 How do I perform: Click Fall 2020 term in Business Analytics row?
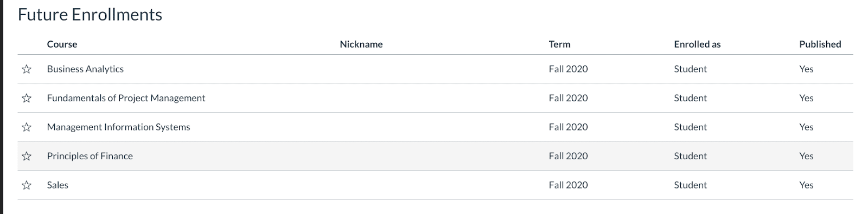tap(568, 69)
